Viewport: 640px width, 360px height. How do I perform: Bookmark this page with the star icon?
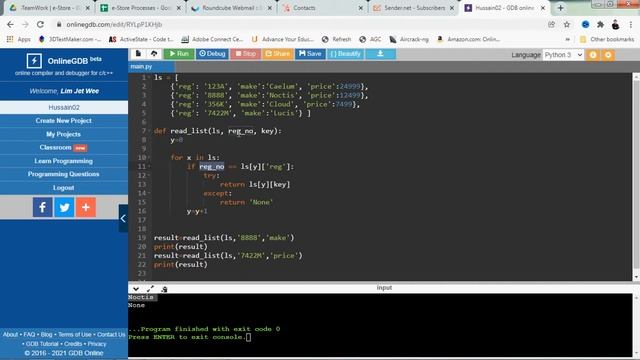coord(567,24)
